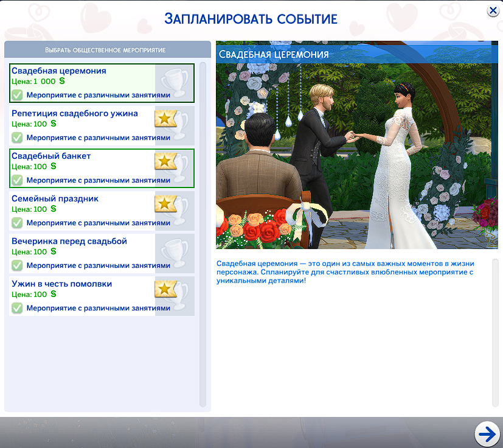Toggle the checkbox under Ужин в честь помолвки
Image resolution: width=503 pixels, height=448 pixels.
click(17, 308)
